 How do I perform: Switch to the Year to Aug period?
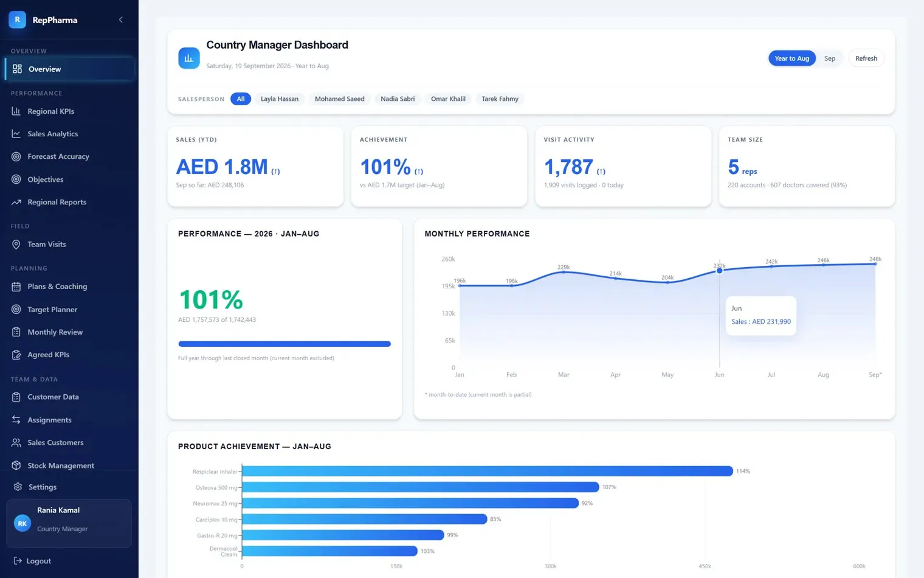pos(791,58)
